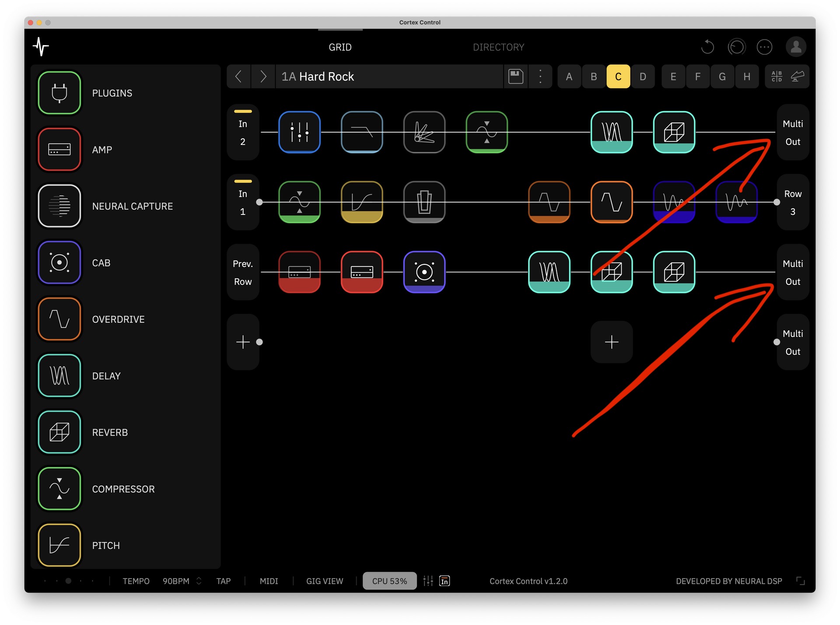Open GIG VIEW

[x=325, y=581]
